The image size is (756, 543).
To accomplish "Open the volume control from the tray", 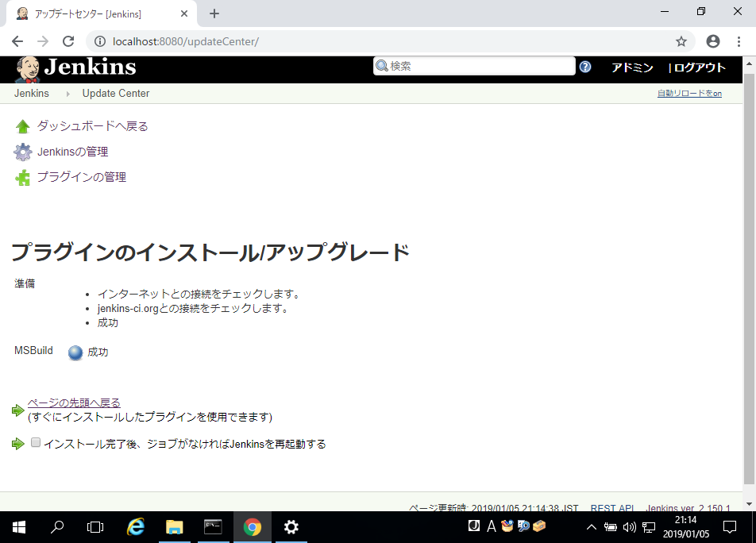I will click(630, 526).
